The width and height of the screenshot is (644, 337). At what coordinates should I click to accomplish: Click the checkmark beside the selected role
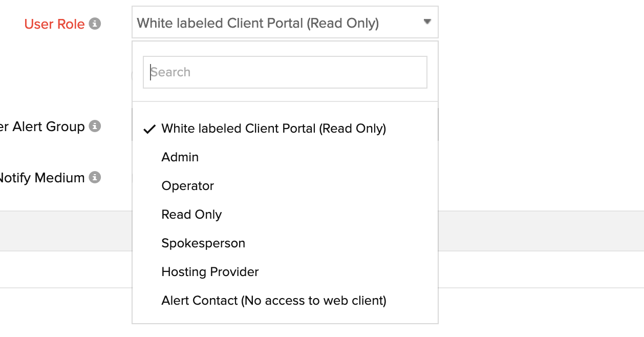149,129
